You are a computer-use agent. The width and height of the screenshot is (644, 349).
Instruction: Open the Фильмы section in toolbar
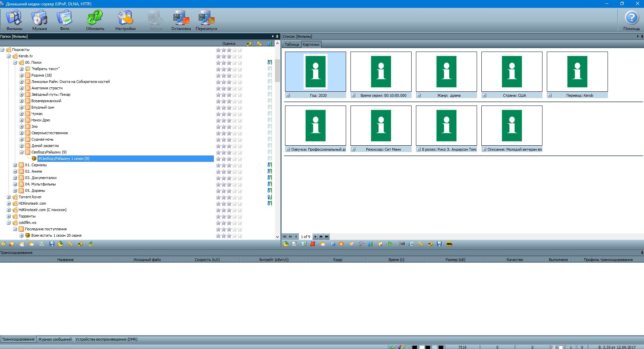pyautogui.click(x=14, y=20)
